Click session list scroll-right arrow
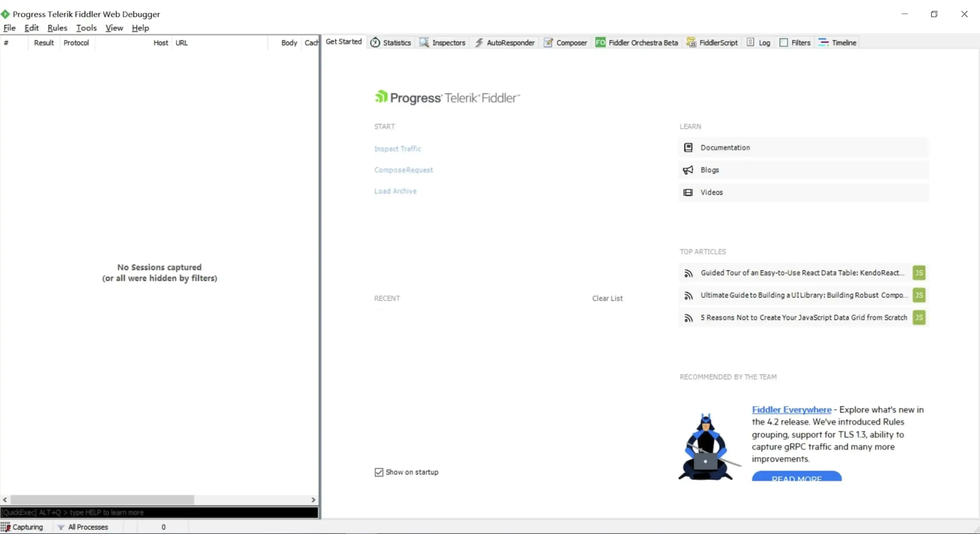Viewport: 980px width, 534px height. [x=314, y=500]
